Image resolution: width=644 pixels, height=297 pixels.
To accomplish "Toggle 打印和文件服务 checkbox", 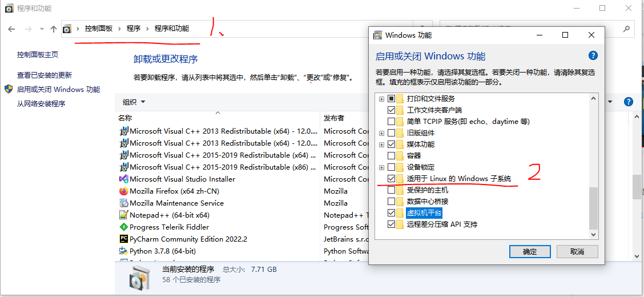I will pos(392,99).
